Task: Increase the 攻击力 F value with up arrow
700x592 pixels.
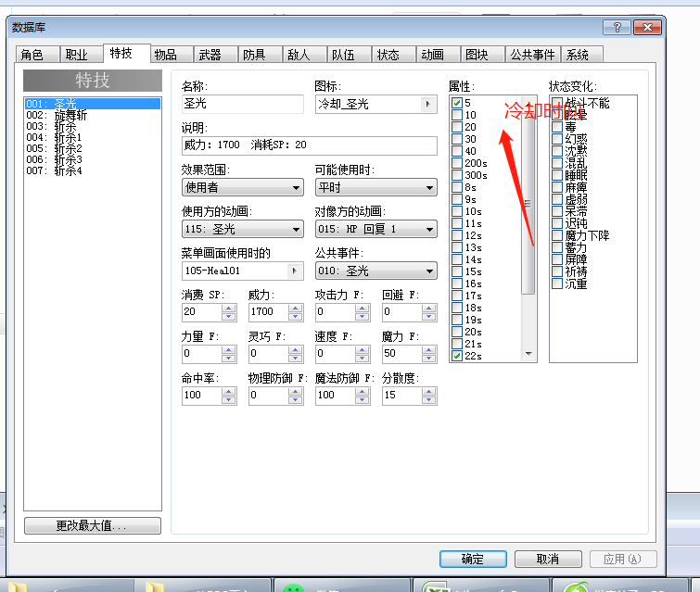Action: click(363, 309)
